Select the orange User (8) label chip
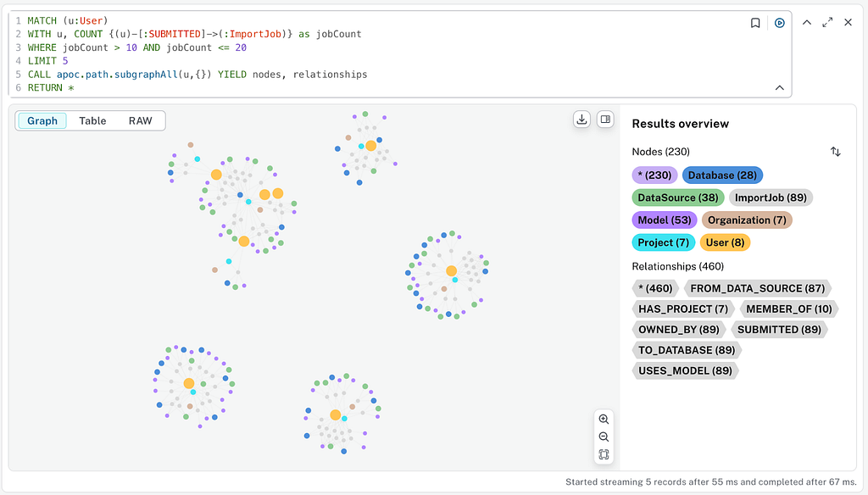This screenshot has width=868, height=495. point(725,242)
